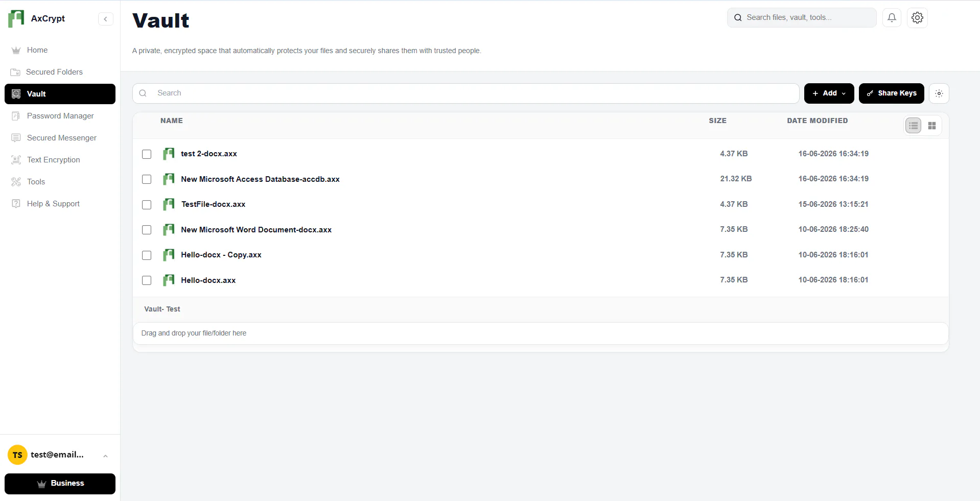Focus the vault Search field

click(x=465, y=93)
